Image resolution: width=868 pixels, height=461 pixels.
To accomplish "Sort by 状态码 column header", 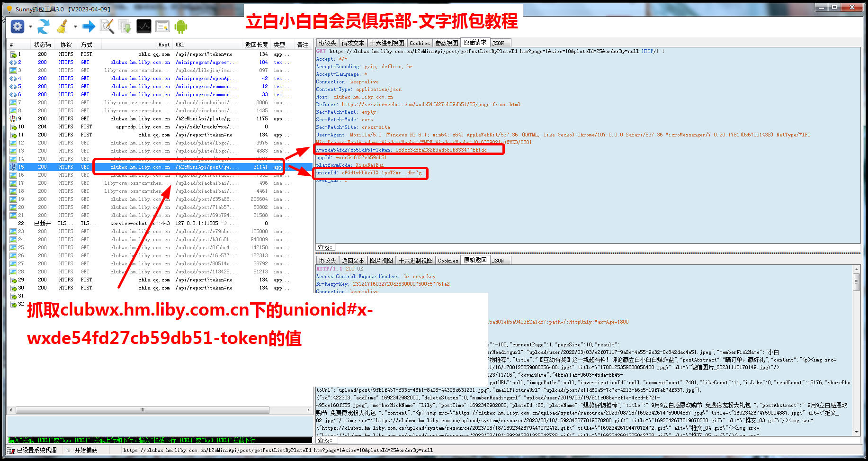I will click(x=42, y=45).
